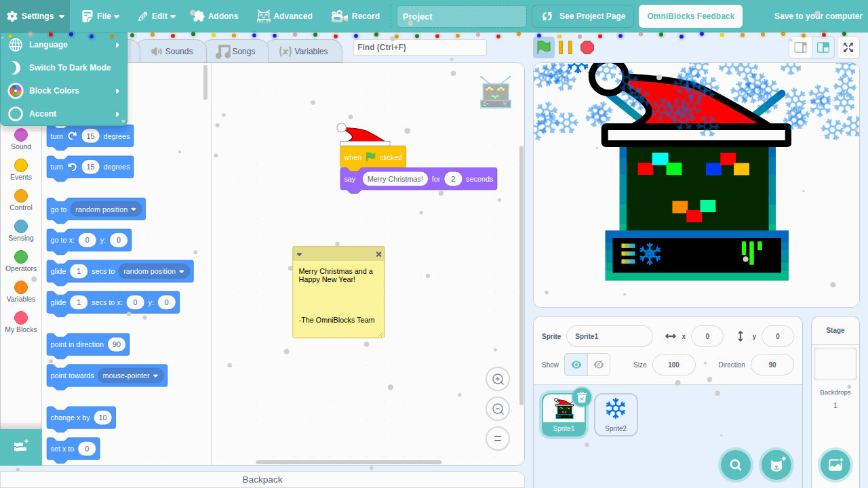The image size is (868, 488).
Task: Click the Find (Ctrl+F) search box
Action: (x=420, y=47)
